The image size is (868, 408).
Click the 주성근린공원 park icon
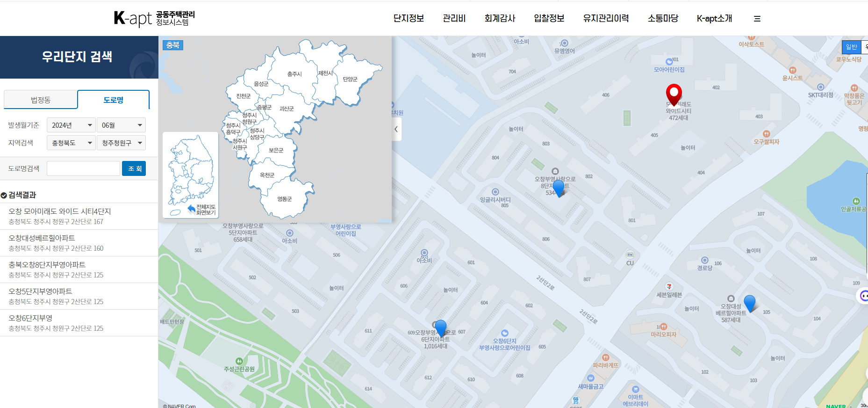coord(239,361)
